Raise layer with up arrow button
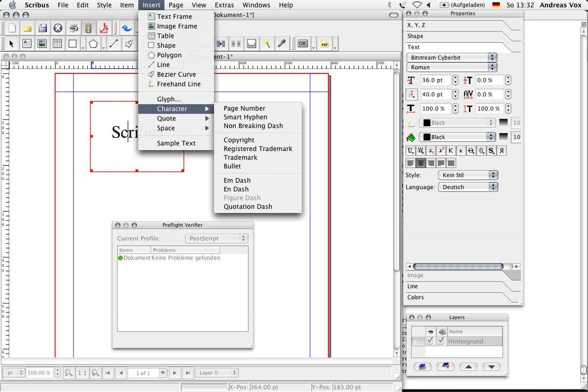The height and width of the screenshot is (392, 588). pyautogui.click(x=468, y=367)
